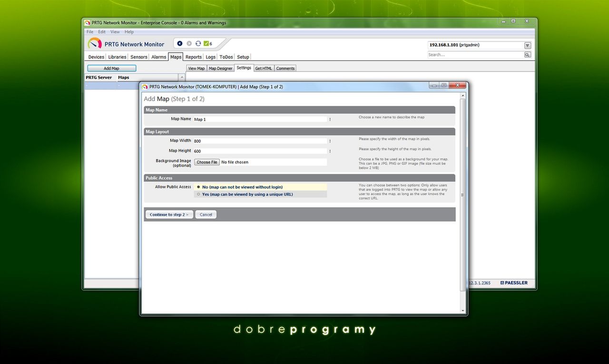
Task: Click the search magnifier icon
Action: click(527, 55)
